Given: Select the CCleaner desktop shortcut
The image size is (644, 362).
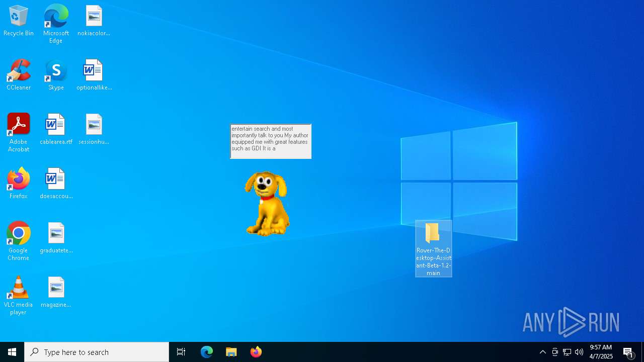Looking at the screenshot, I should pos(19,75).
